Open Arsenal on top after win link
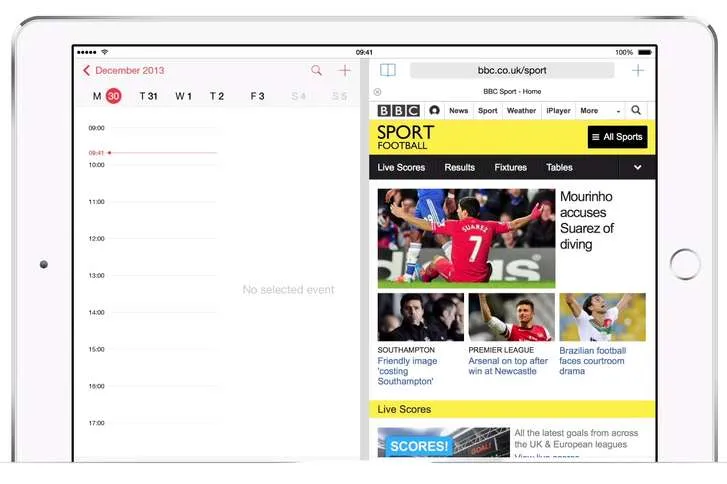Viewport: 727px width, 484px height. pyautogui.click(x=508, y=366)
